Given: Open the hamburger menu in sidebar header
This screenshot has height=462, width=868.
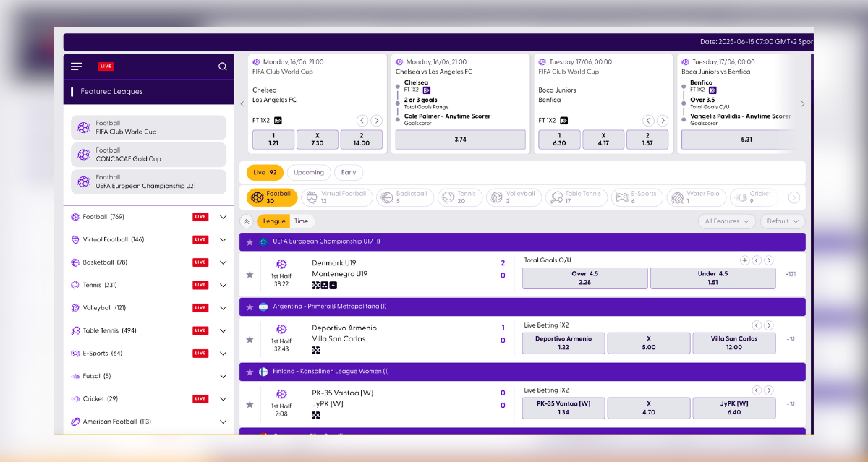Looking at the screenshot, I should [x=76, y=67].
